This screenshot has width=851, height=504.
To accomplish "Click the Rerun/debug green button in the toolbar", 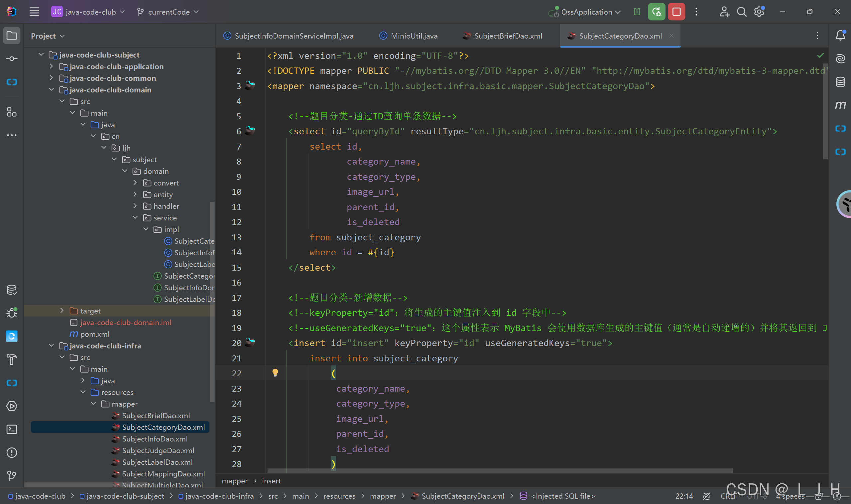I will pos(656,12).
